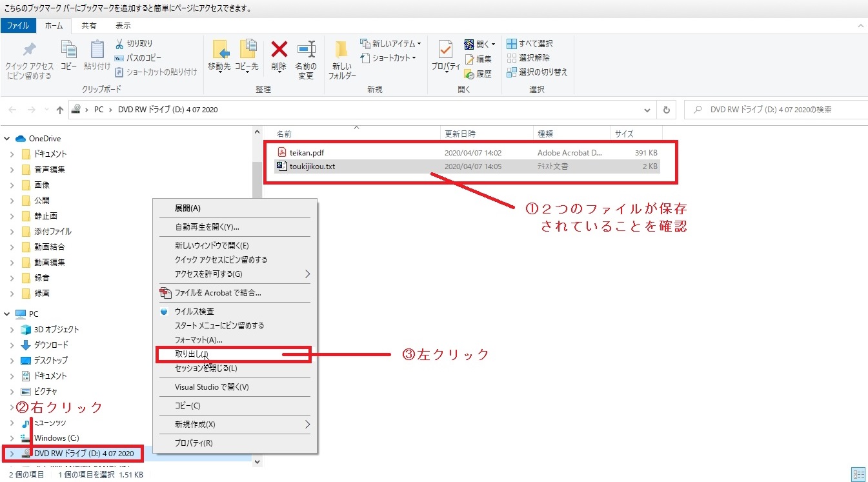Collapse the OneDrive tree node
Screen dimensions: 868x482
click(x=7, y=139)
